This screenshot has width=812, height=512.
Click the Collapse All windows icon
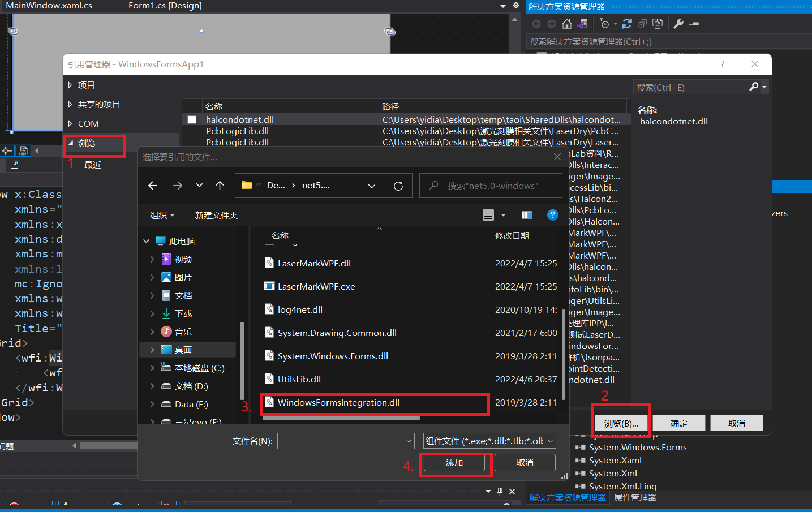pyautogui.click(x=643, y=24)
